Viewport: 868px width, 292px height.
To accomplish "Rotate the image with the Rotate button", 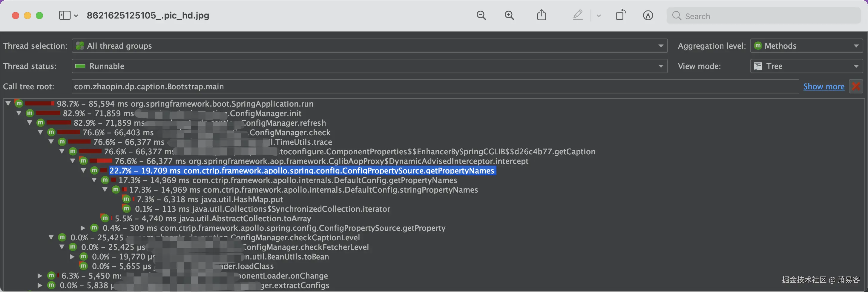I will [x=620, y=15].
